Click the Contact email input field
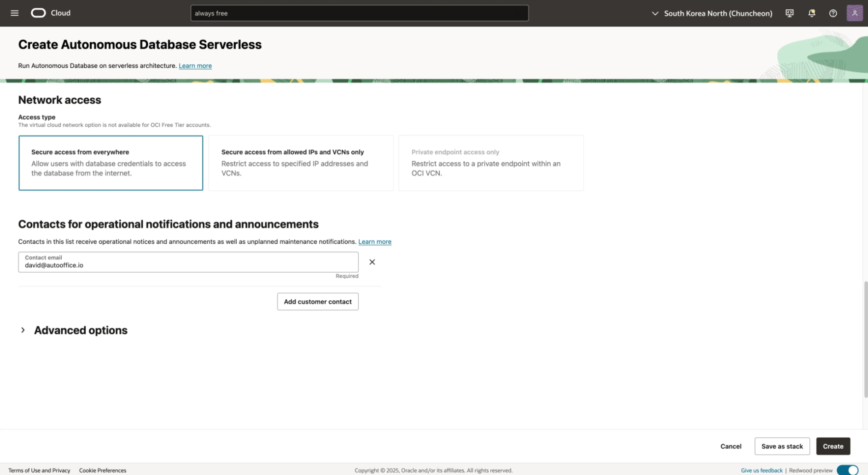The width and height of the screenshot is (868, 475). coord(188,262)
